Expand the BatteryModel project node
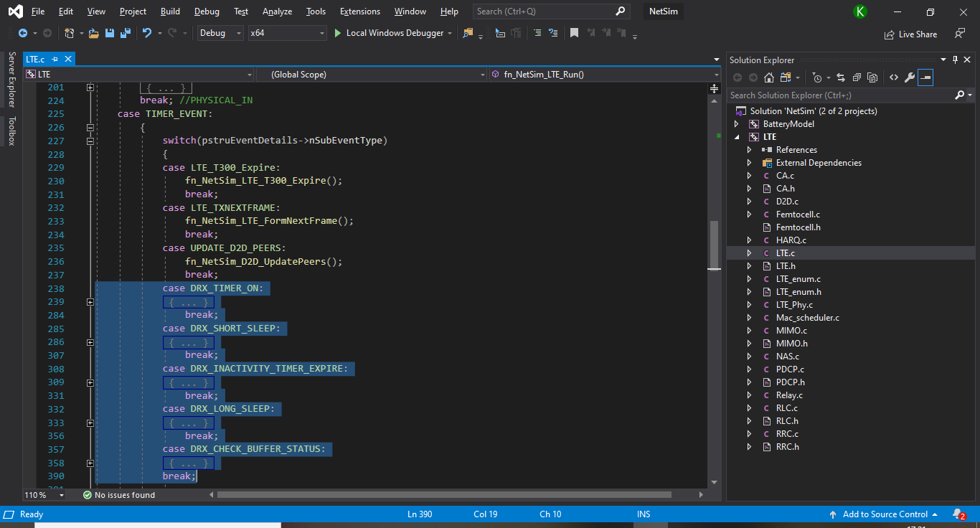This screenshot has height=528, width=980. pyautogui.click(x=737, y=124)
